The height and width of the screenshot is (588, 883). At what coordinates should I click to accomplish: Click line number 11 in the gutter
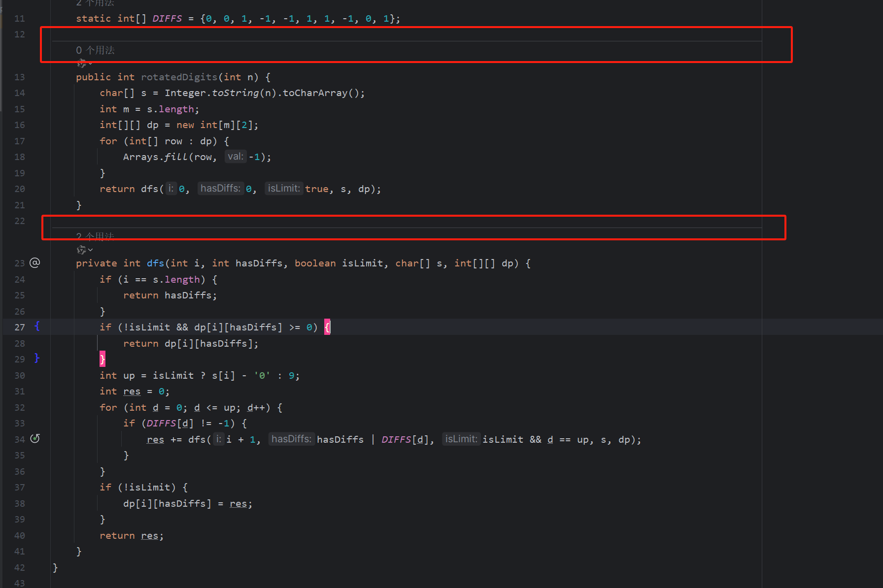20,19
